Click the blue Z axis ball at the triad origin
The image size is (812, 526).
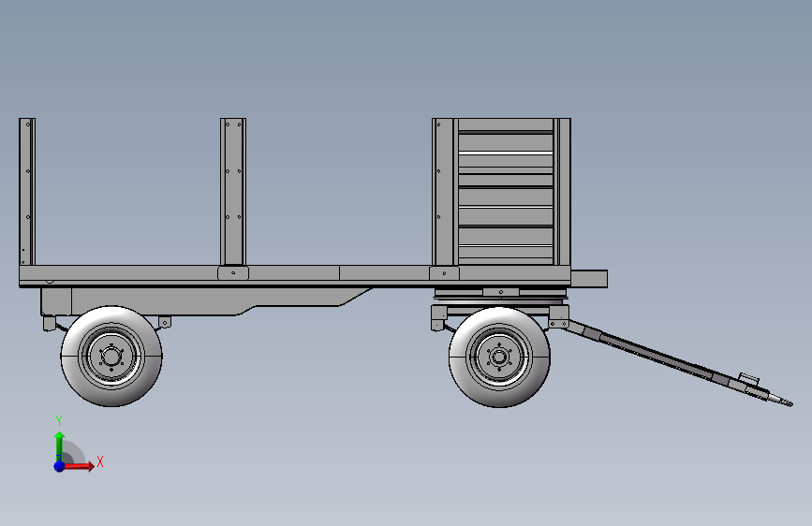click(59, 466)
